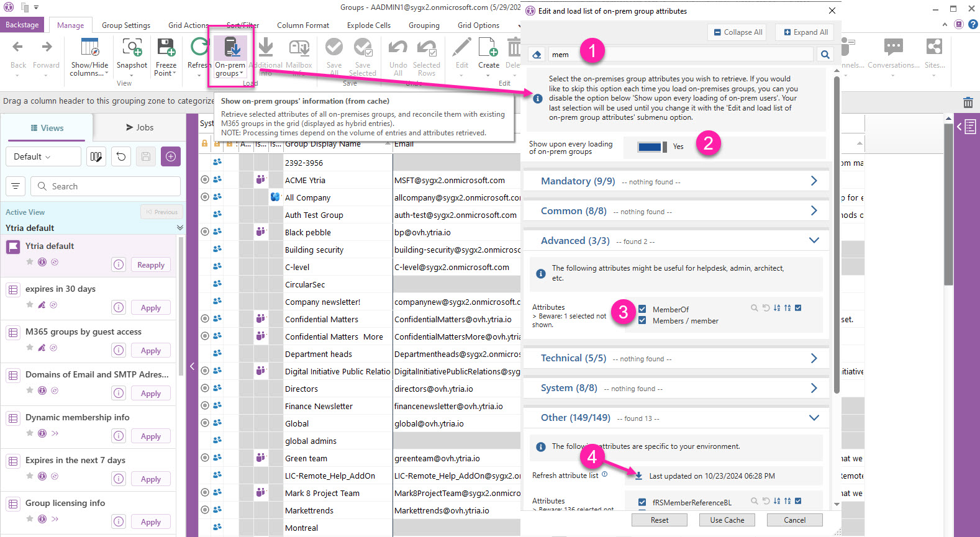Add a new view with purple plus icon

[171, 156]
